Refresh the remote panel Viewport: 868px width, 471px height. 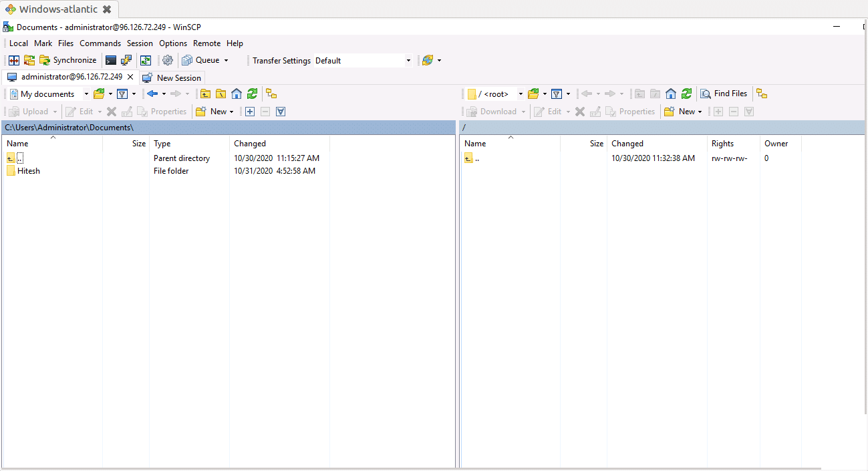click(686, 94)
